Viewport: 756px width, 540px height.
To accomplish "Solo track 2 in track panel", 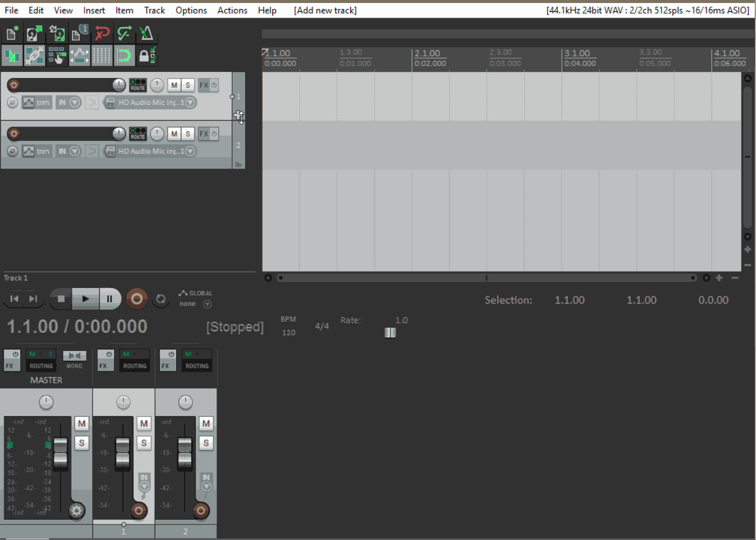I will click(188, 133).
